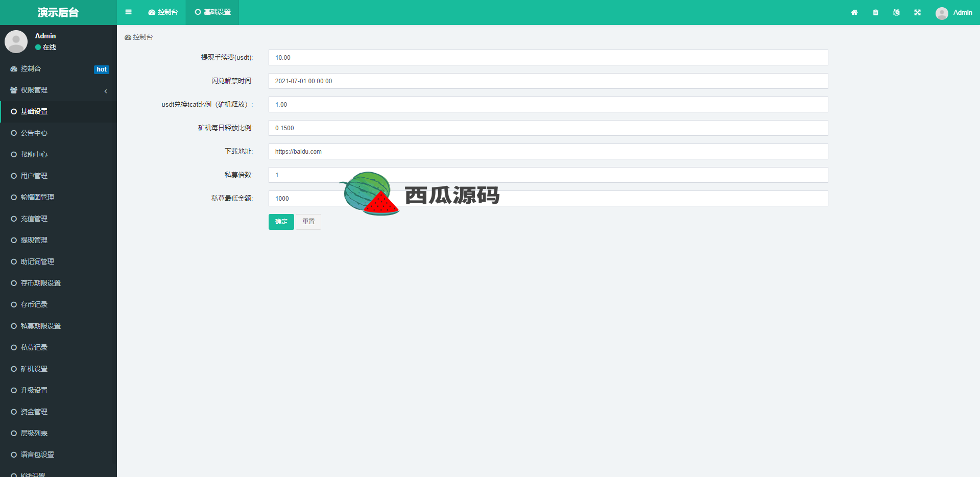Click the sidebar Admin name text

click(x=45, y=36)
